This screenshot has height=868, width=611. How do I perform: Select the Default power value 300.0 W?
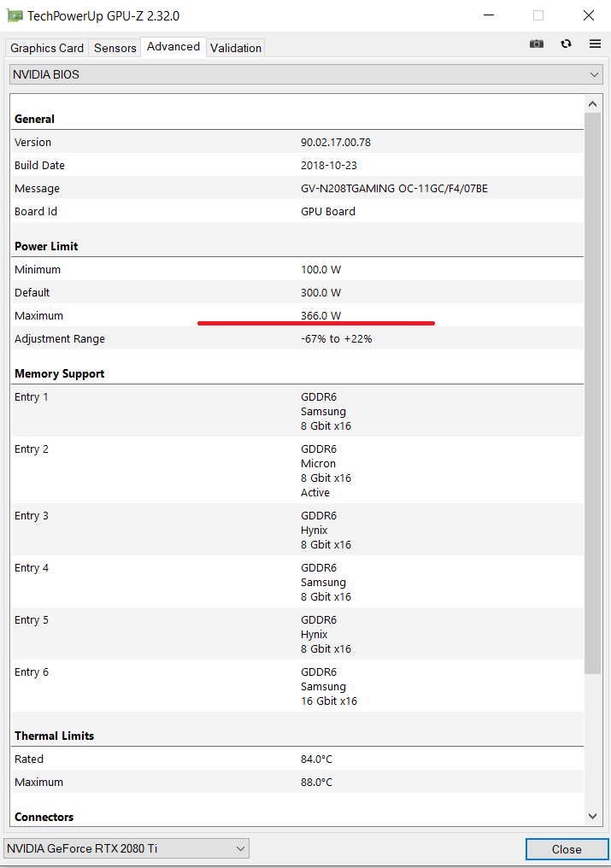point(320,293)
